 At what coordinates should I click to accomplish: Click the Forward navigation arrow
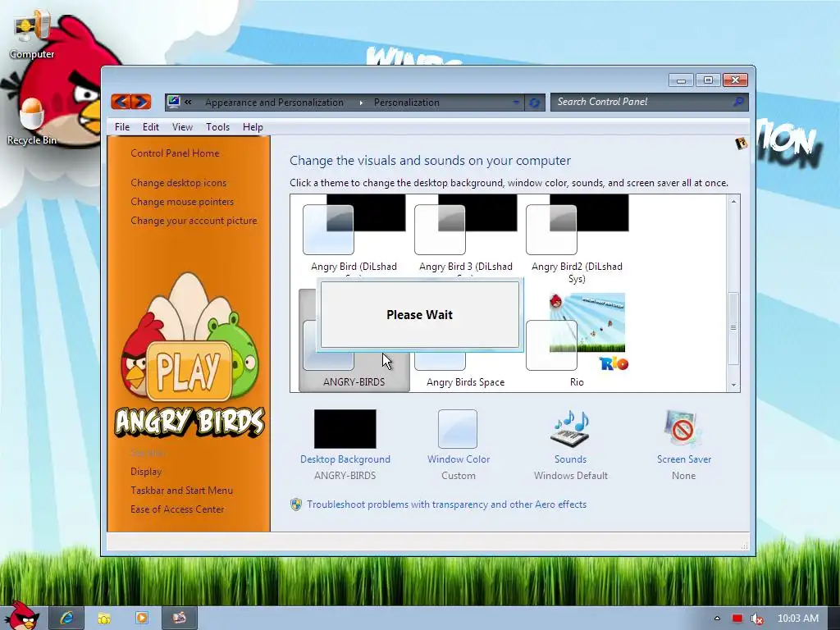(x=141, y=101)
